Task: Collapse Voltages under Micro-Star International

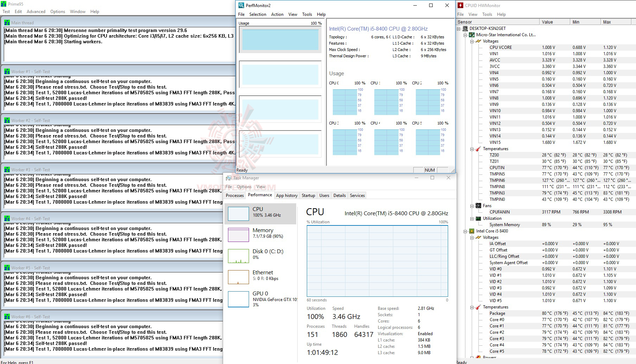Action: point(472,41)
